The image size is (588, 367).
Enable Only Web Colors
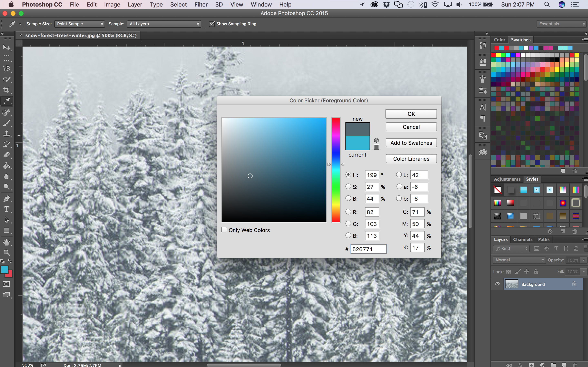click(224, 229)
